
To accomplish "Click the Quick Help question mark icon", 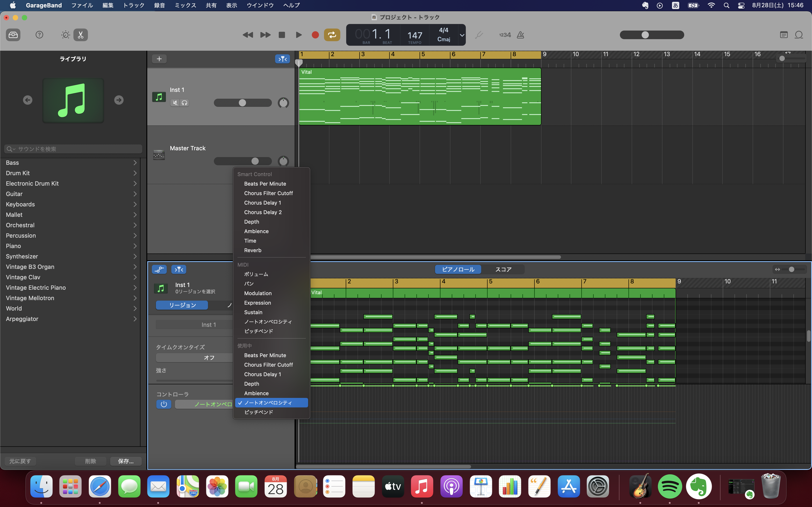I will click(39, 35).
